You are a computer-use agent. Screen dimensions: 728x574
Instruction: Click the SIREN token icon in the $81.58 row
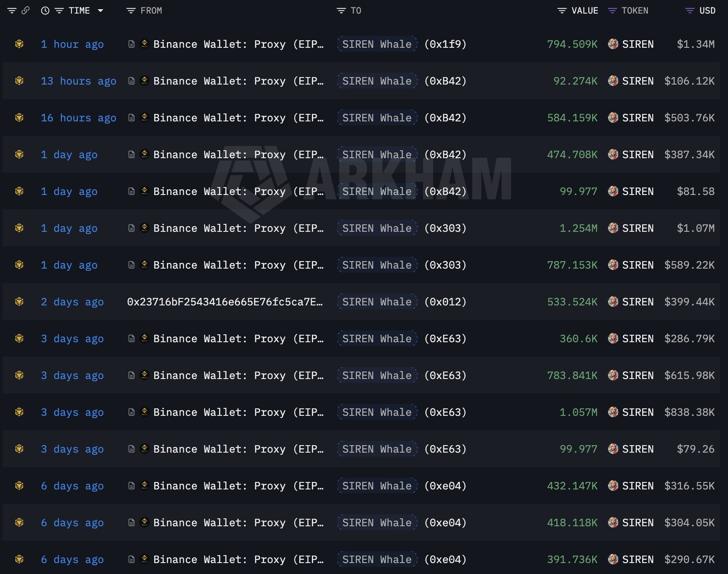pos(613,191)
